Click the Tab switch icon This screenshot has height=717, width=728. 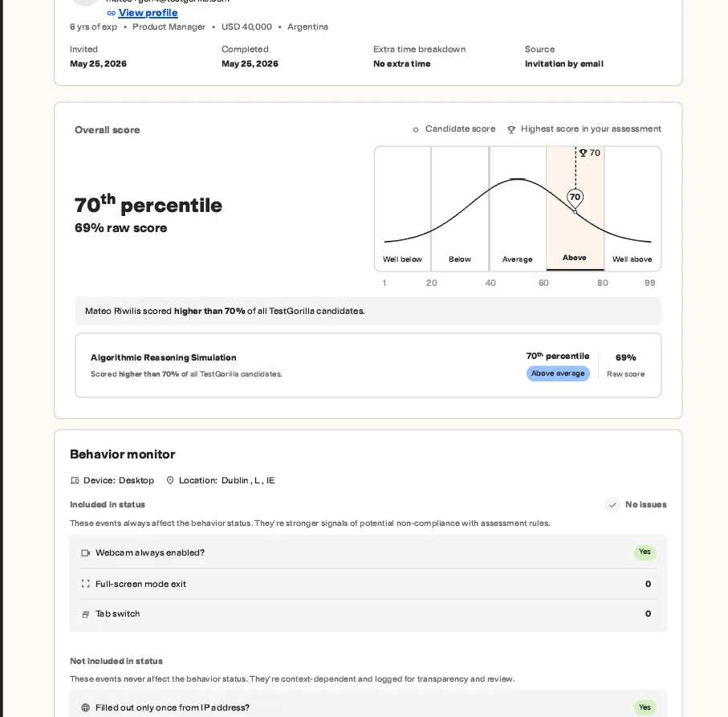(85, 614)
